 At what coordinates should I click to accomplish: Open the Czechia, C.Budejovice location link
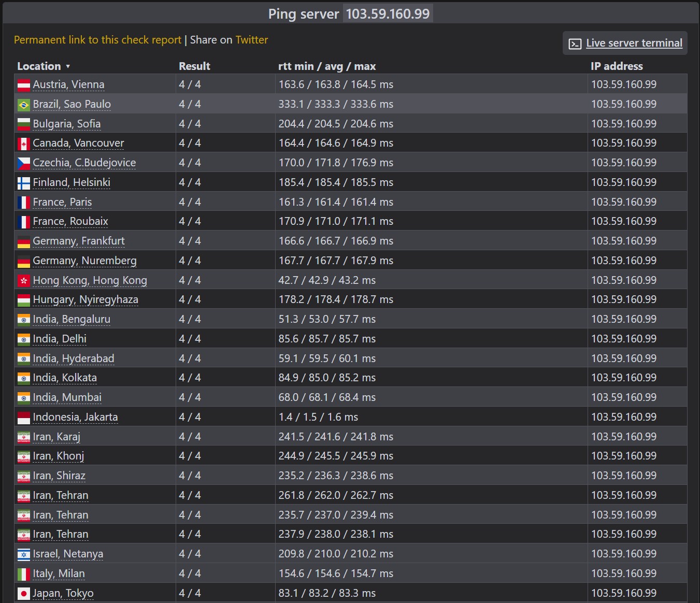click(84, 163)
